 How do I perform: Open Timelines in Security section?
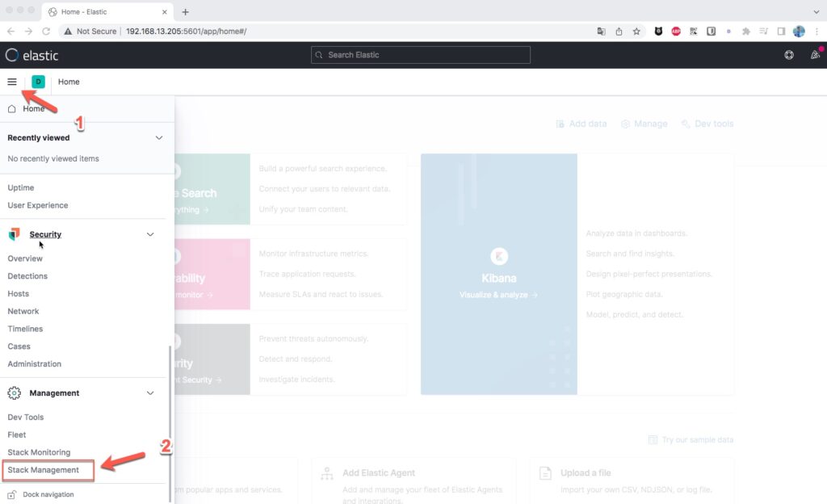(25, 329)
